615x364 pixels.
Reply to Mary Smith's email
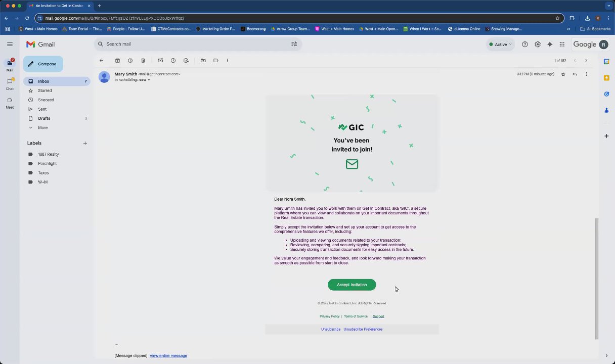[x=575, y=74]
